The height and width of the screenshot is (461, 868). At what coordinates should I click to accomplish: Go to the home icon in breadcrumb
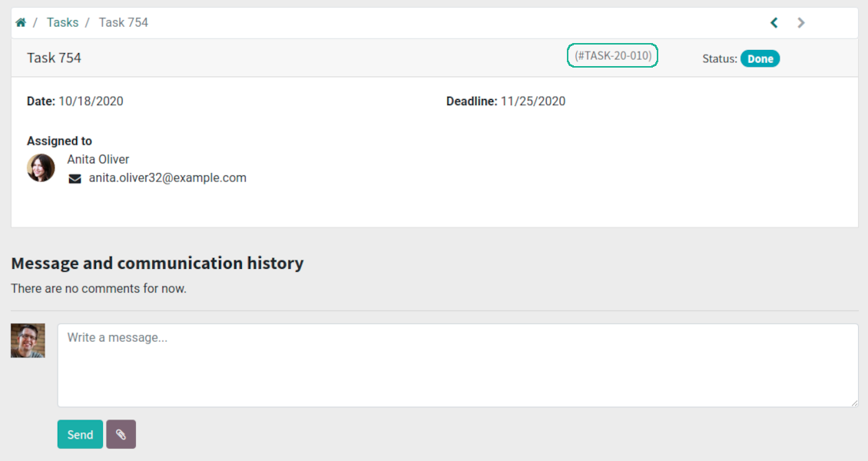(21, 23)
